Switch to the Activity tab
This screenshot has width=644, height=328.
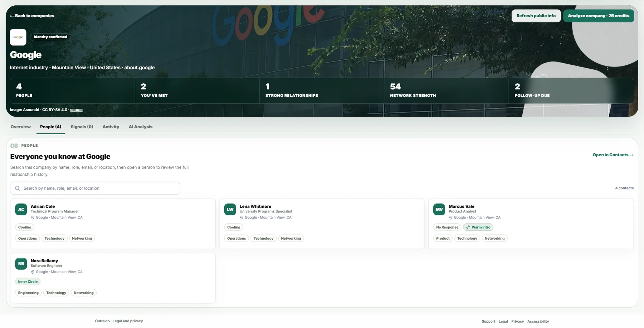111,127
